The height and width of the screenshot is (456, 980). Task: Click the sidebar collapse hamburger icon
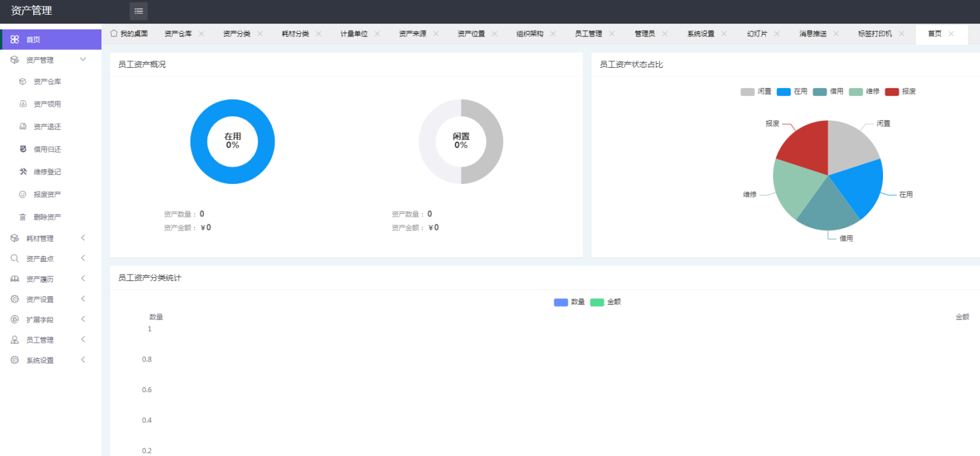click(x=138, y=11)
